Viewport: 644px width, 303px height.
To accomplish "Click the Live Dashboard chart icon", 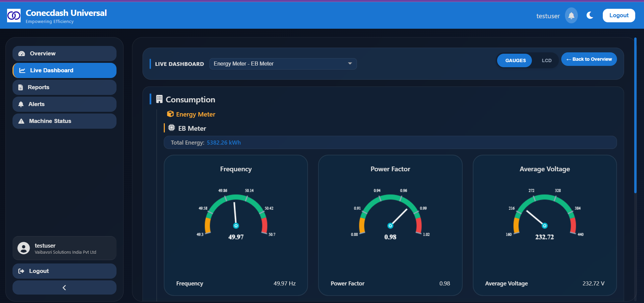I will [x=22, y=70].
